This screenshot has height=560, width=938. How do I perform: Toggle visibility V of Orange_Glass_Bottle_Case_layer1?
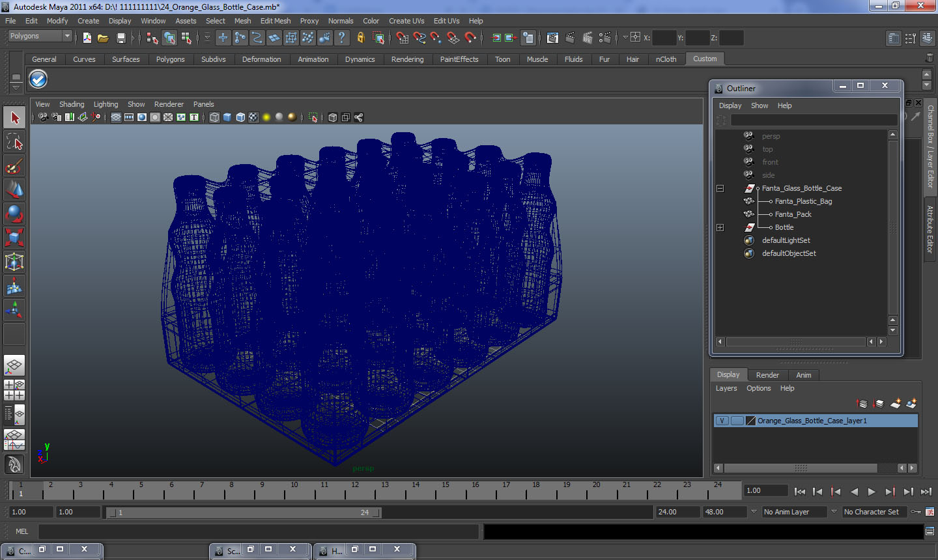coord(722,421)
